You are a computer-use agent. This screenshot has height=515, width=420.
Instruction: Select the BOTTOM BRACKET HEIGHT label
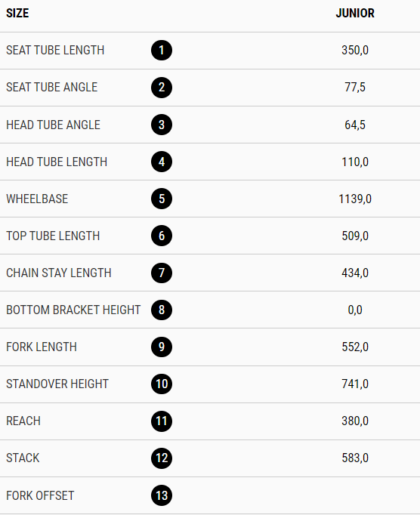point(73,310)
